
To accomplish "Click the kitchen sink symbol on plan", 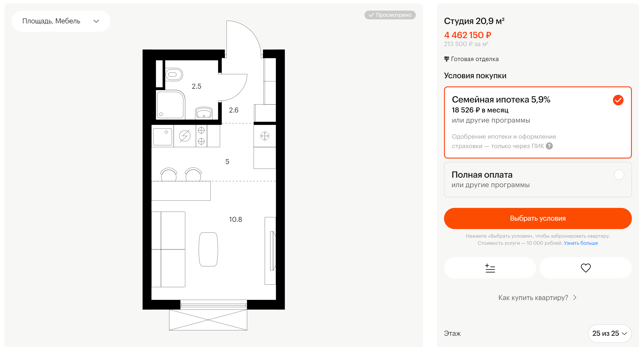I will coord(162,137).
